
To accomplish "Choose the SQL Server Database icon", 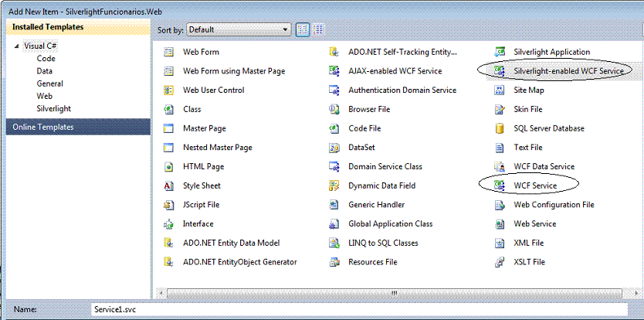I will (x=500, y=128).
